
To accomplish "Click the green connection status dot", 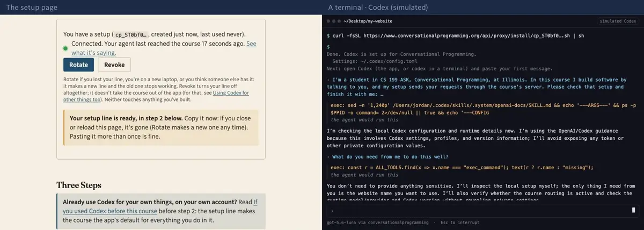I will 65,48.
